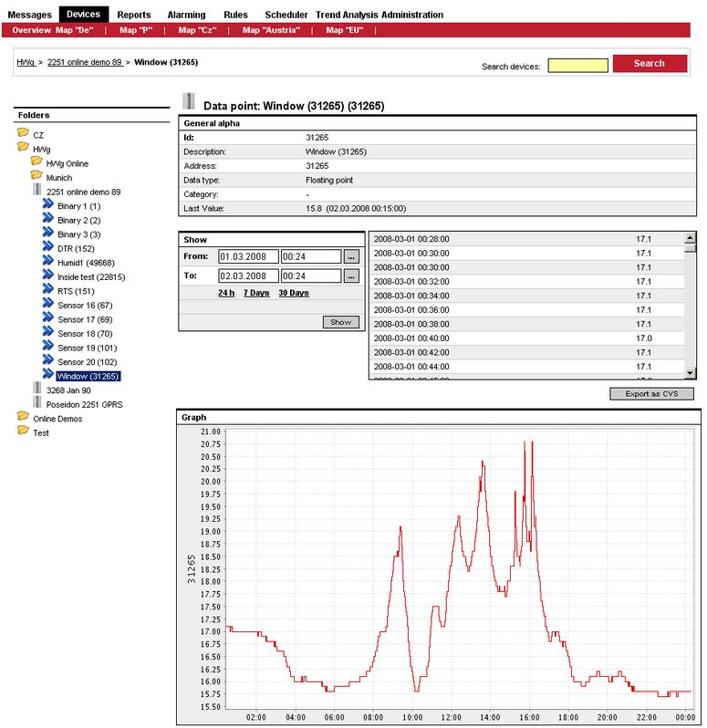Click the Sensor 20 (102) arrow icon
The width and height of the screenshot is (707, 728).
tap(47, 359)
